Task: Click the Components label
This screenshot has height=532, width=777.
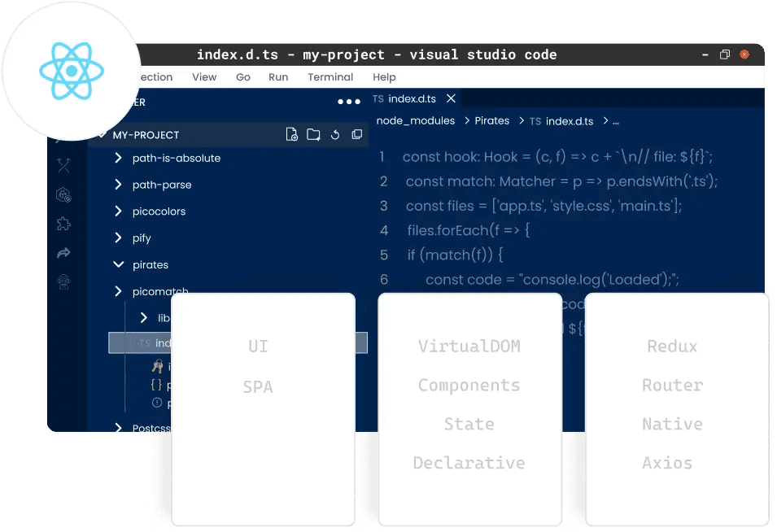Action: click(469, 385)
